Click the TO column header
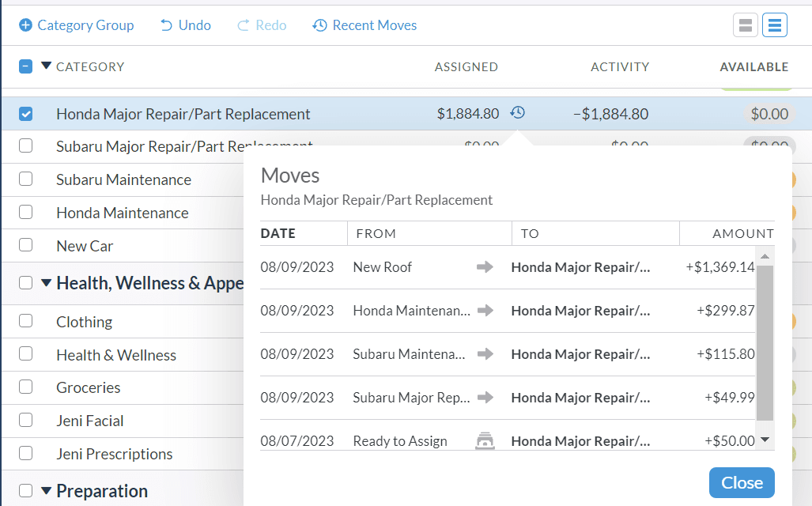The height and width of the screenshot is (506, 812). pos(530,233)
